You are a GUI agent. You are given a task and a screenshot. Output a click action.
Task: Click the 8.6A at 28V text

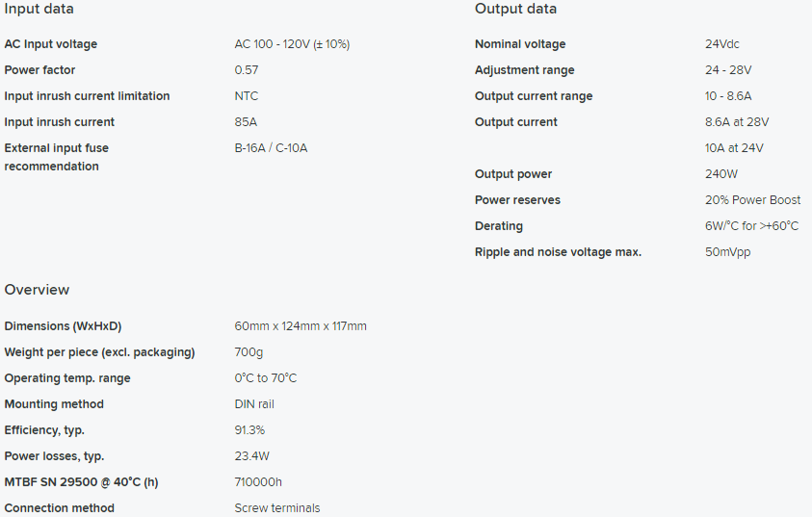tap(737, 121)
